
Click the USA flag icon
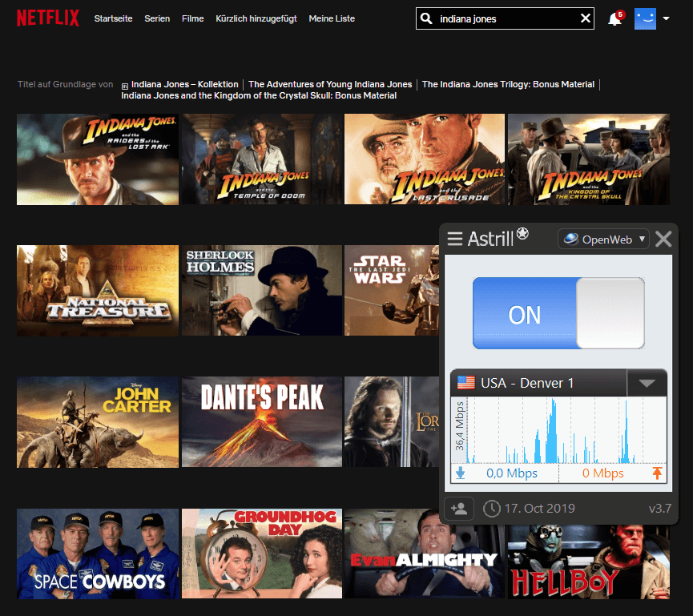(x=465, y=383)
